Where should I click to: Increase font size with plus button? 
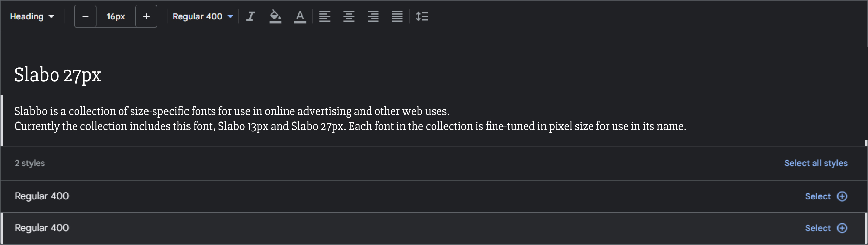pos(146,16)
